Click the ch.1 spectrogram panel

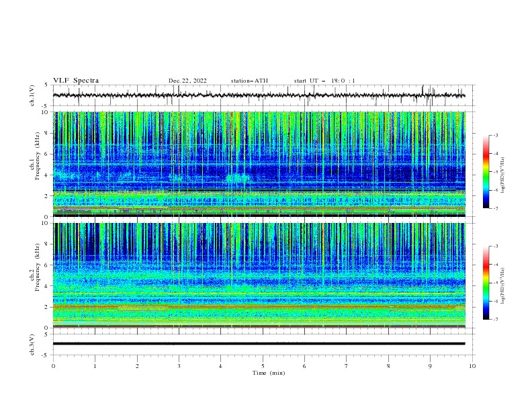click(x=259, y=164)
